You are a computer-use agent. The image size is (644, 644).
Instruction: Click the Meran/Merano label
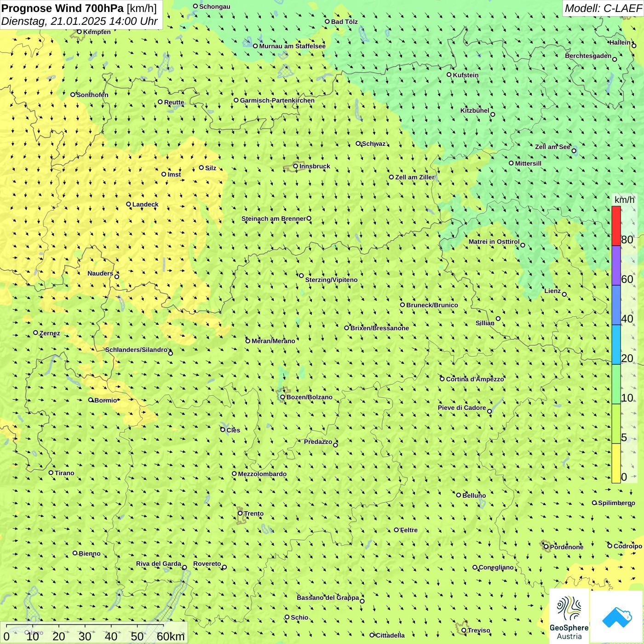273,341
